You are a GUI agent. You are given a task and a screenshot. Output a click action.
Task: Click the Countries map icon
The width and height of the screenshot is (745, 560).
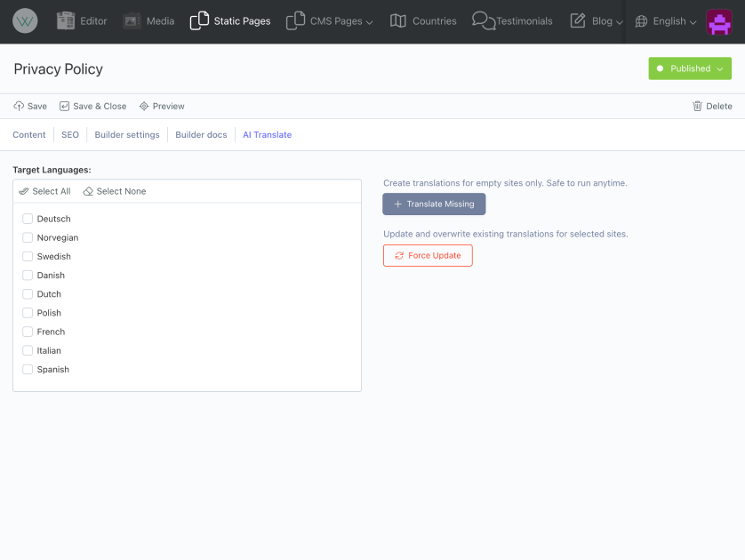coord(398,21)
